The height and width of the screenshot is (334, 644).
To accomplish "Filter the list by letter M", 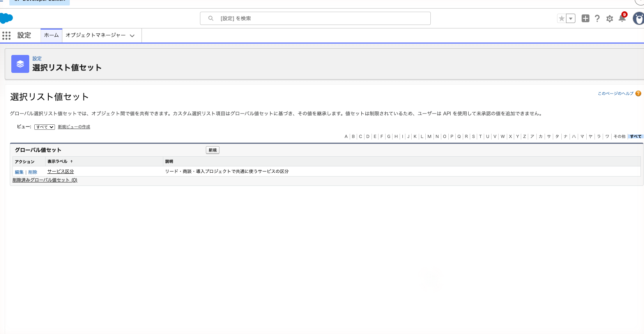I will (429, 136).
